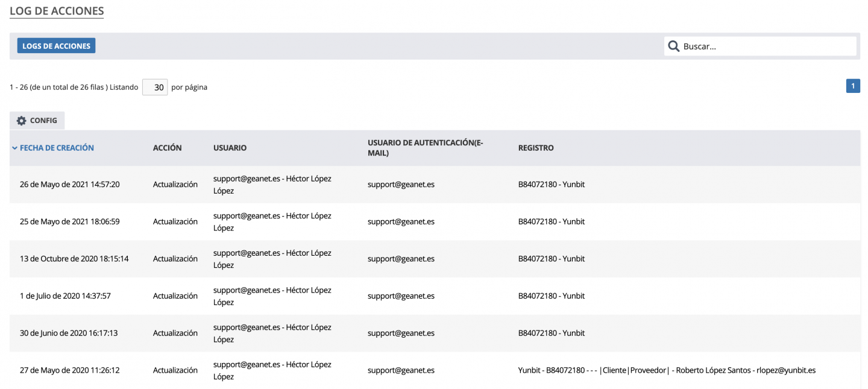Select the 25 de Mayo 2021 log row
This screenshot has height=389, width=868.
pos(69,222)
